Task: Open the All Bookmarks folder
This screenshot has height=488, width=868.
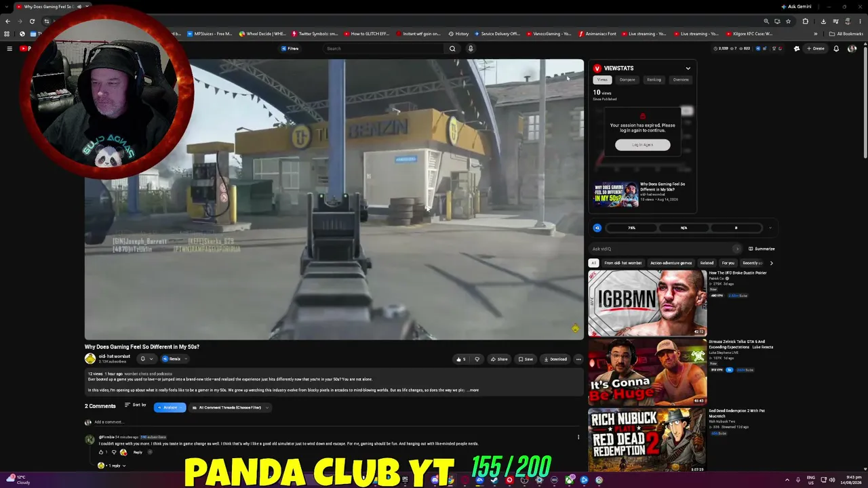Action: point(846,34)
